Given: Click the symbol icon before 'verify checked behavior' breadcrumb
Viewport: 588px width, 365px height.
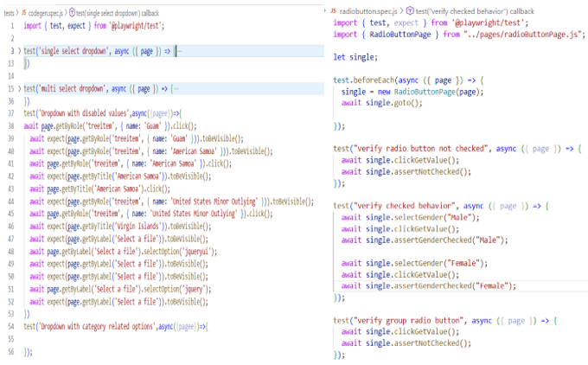Looking at the screenshot, I should coord(408,10).
